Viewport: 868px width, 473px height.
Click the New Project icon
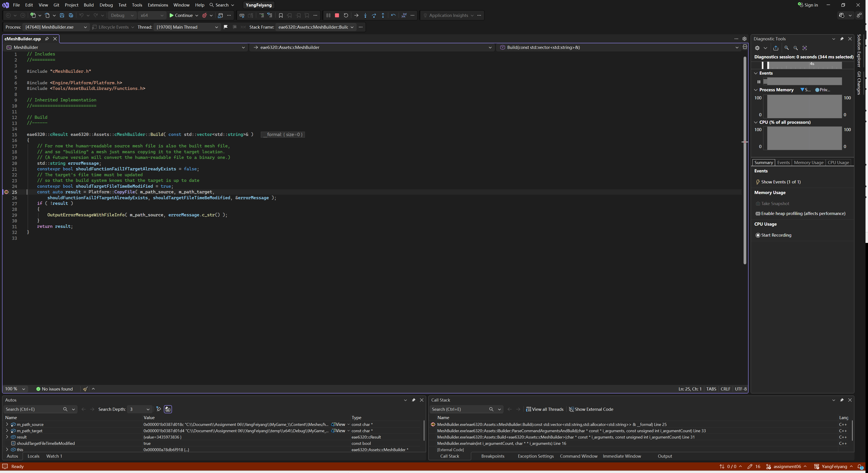[x=33, y=15]
